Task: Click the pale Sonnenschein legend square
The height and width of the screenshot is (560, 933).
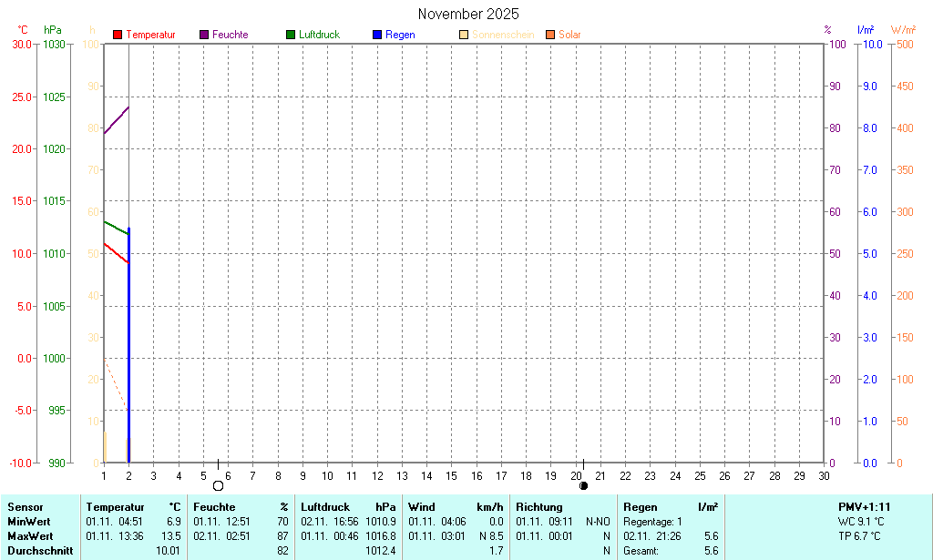Action: 464,35
